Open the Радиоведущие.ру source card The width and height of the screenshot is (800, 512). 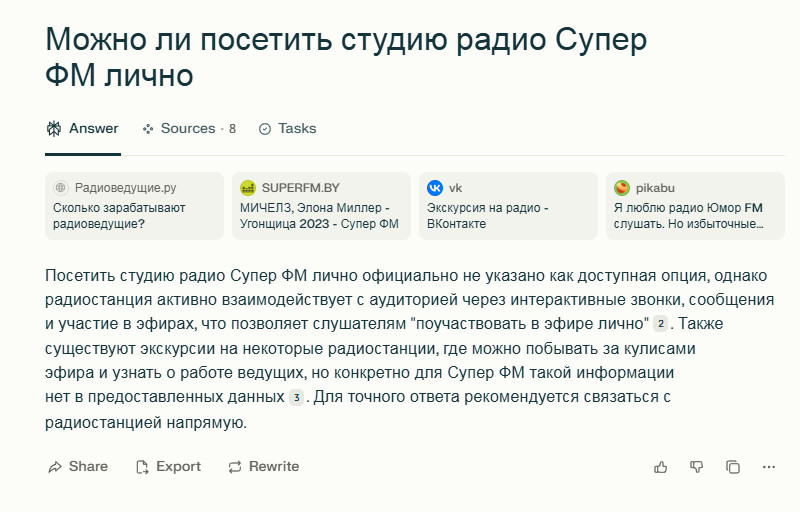tap(134, 206)
